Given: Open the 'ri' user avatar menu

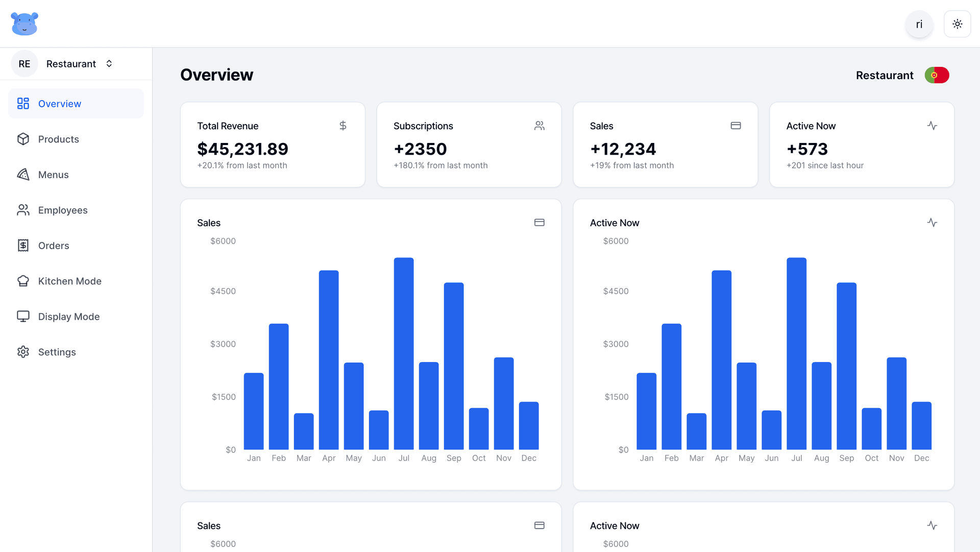Looking at the screenshot, I should [919, 24].
